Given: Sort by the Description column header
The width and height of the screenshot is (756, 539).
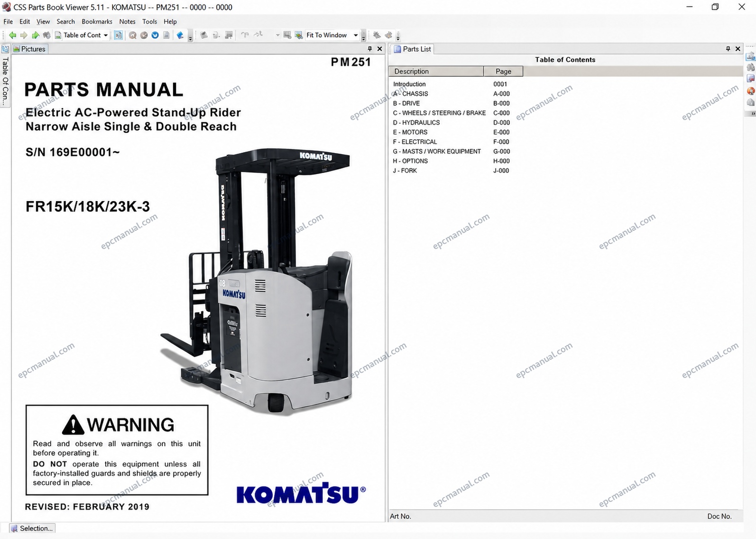Looking at the screenshot, I should [x=436, y=71].
